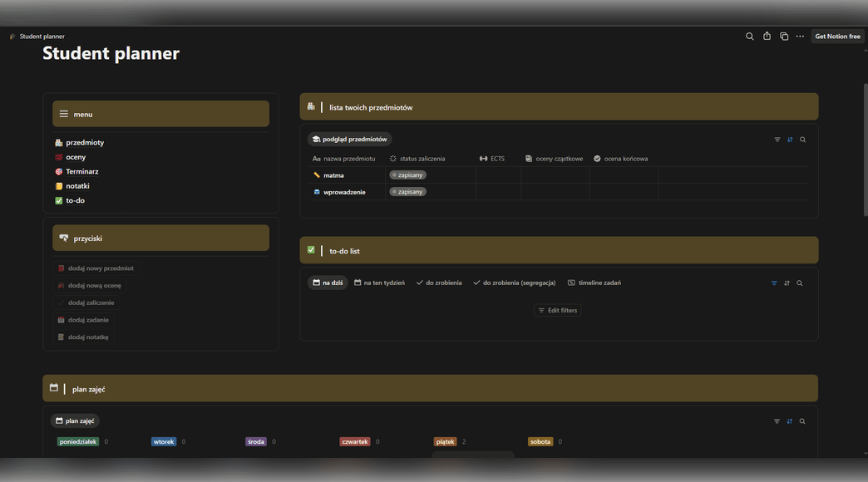The width and height of the screenshot is (868, 482).
Task: Open the filter icon in przedmioty list
Action: [777, 140]
